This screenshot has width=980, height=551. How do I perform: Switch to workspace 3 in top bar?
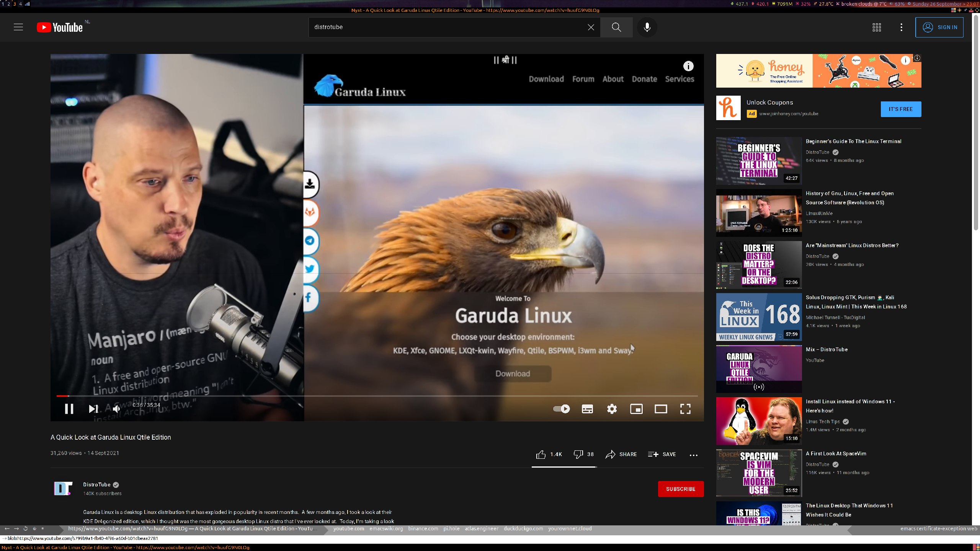tap(15, 4)
